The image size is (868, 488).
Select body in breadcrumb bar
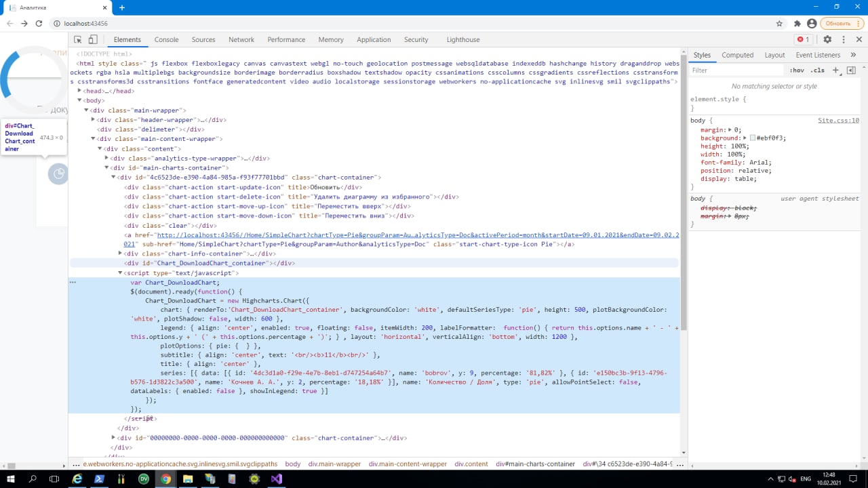click(292, 464)
